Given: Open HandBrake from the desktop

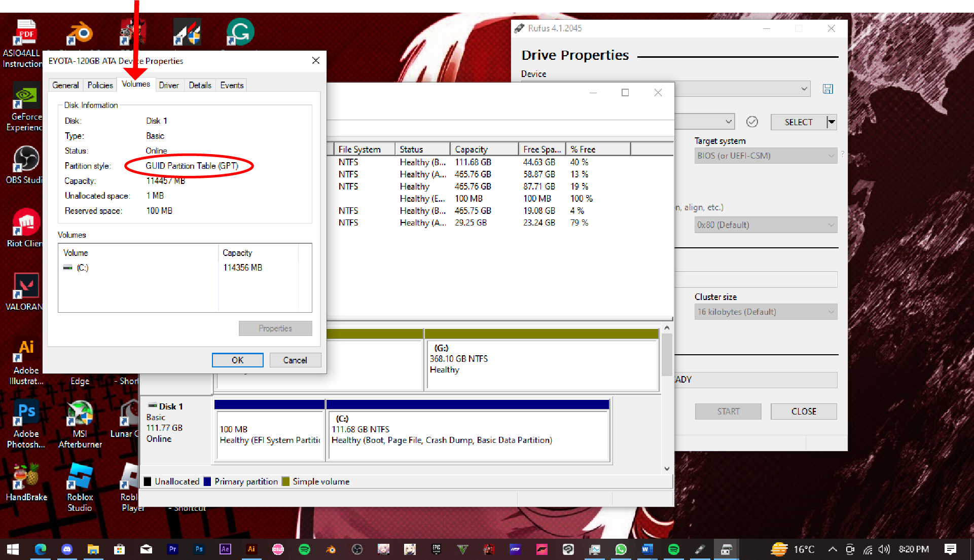Looking at the screenshot, I should click(26, 482).
